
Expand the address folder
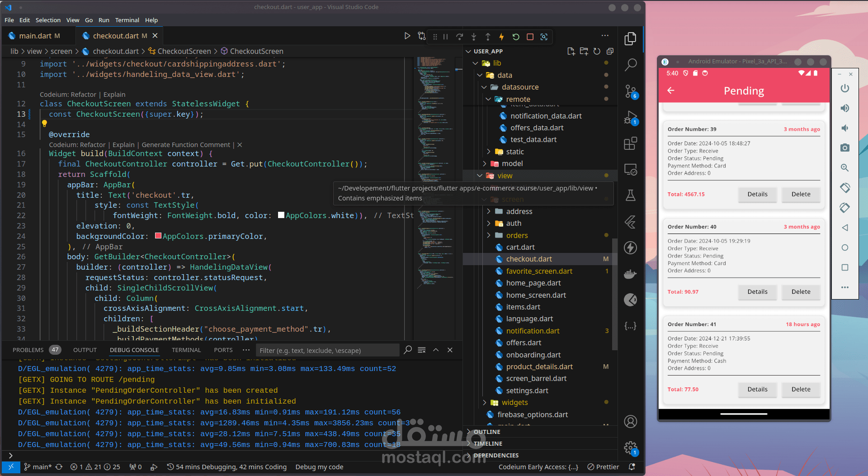pos(489,211)
